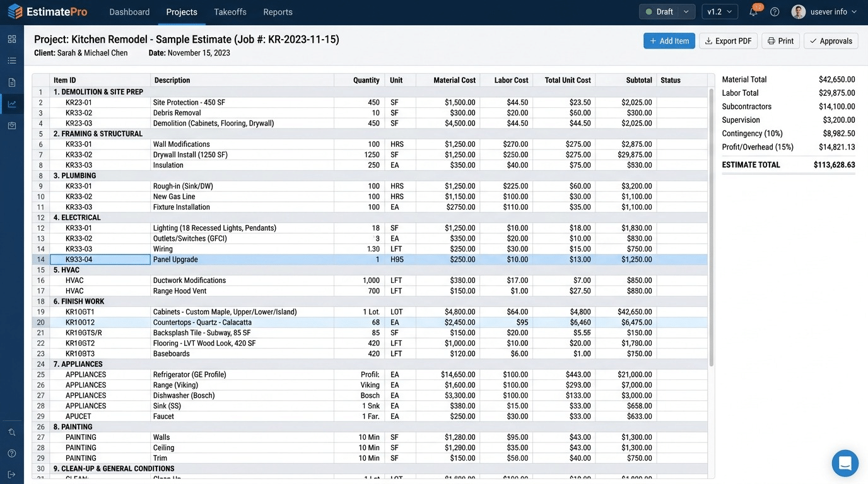Select the chart icon in the sidebar

12,104
